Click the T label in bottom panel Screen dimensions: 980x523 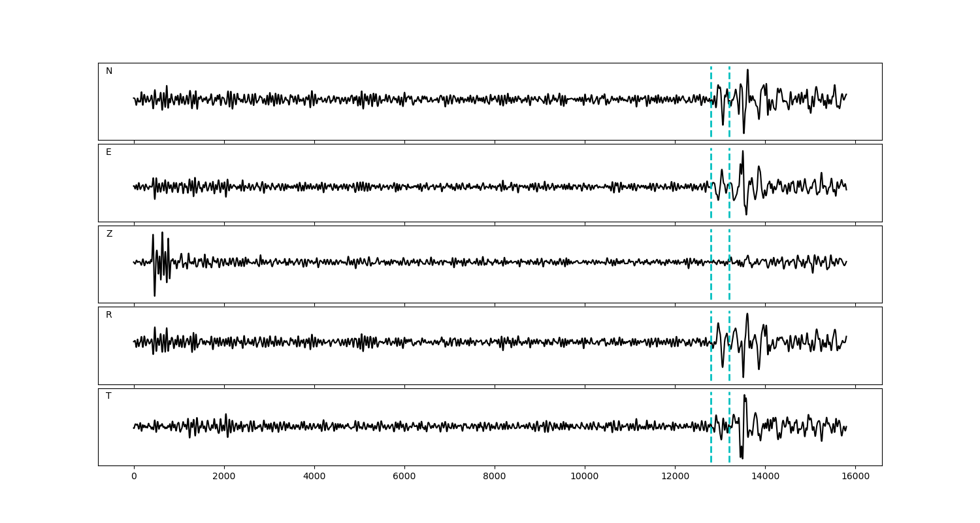(x=108, y=396)
